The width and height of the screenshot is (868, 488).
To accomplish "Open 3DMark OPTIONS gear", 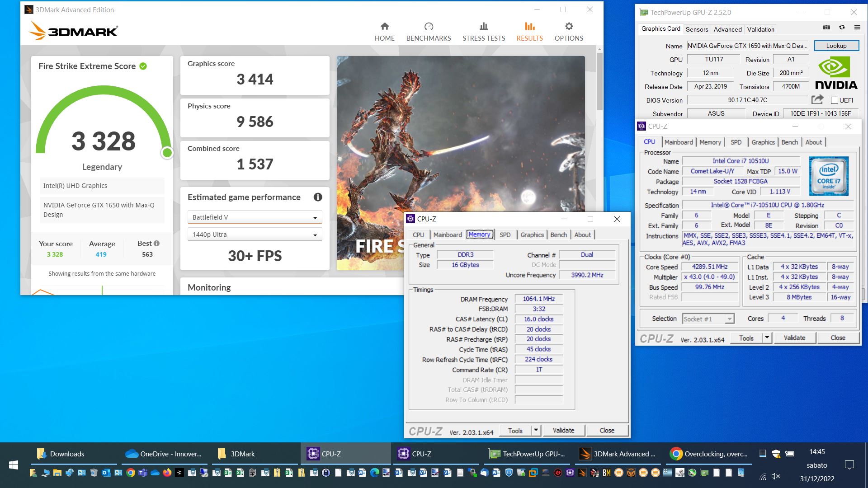I will [x=569, y=32].
